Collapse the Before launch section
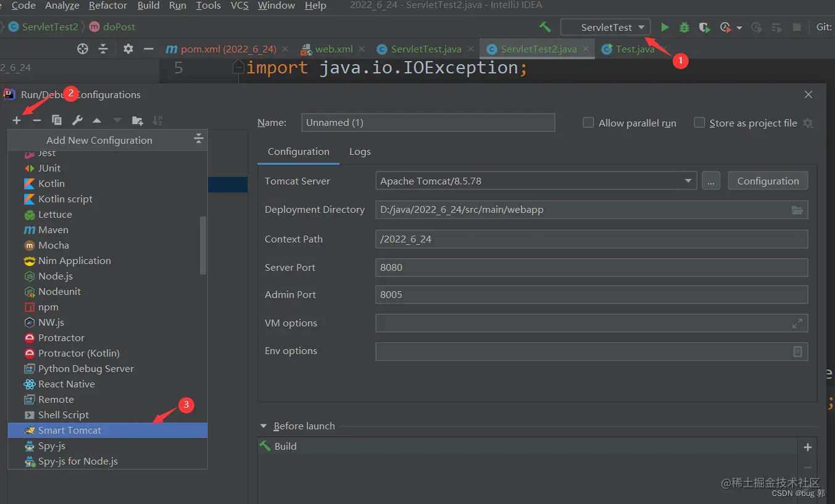This screenshot has width=835, height=504. tap(264, 426)
